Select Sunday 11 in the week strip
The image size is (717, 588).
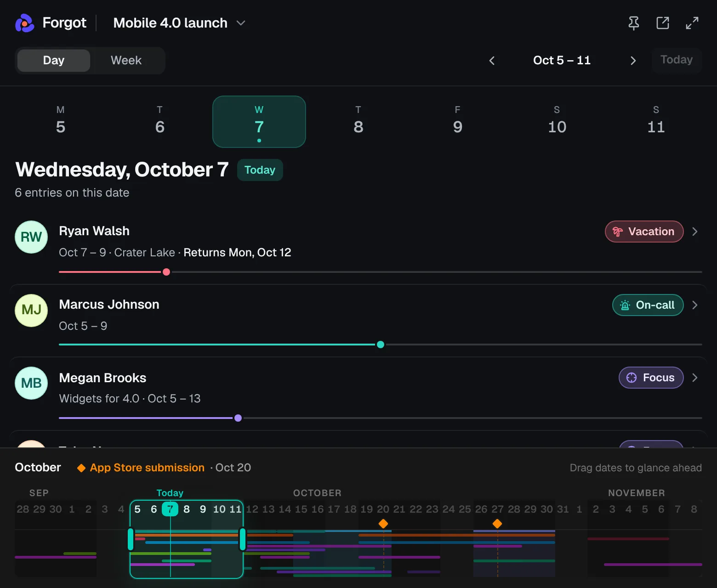(656, 122)
